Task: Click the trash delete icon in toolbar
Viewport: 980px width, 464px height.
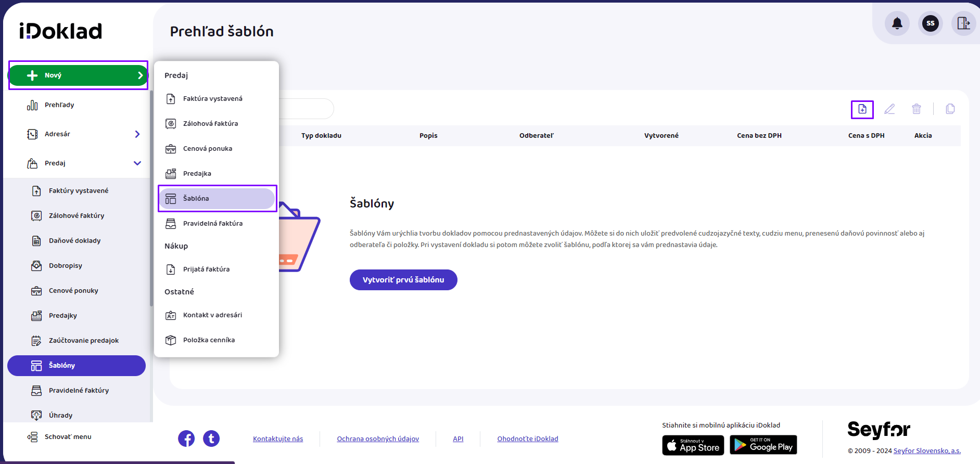Action: (x=917, y=109)
